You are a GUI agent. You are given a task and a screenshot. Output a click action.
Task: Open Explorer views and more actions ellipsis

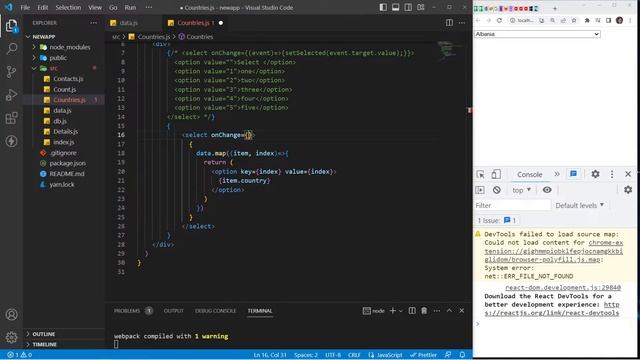point(93,23)
